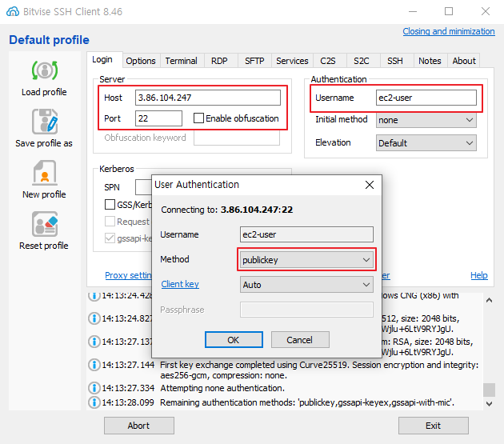Click info icon beside 14:13:27.144 log entry
Viewport: 504px width, 444px height.
(94, 365)
